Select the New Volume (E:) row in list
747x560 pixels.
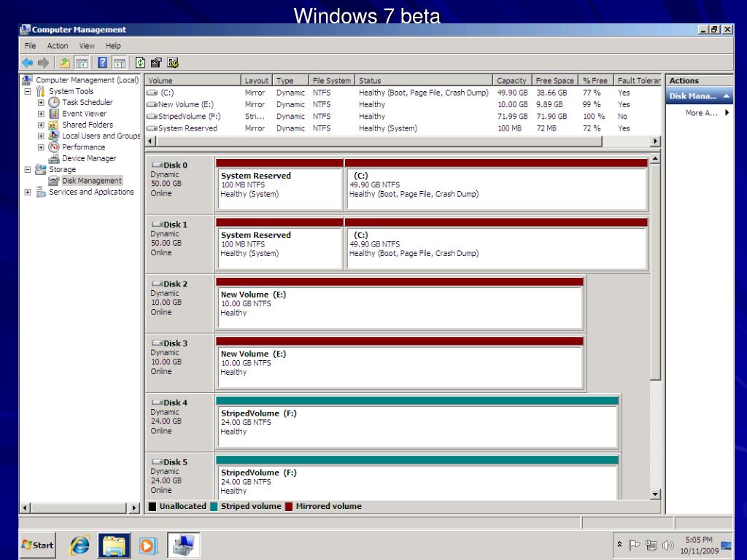click(403, 104)
